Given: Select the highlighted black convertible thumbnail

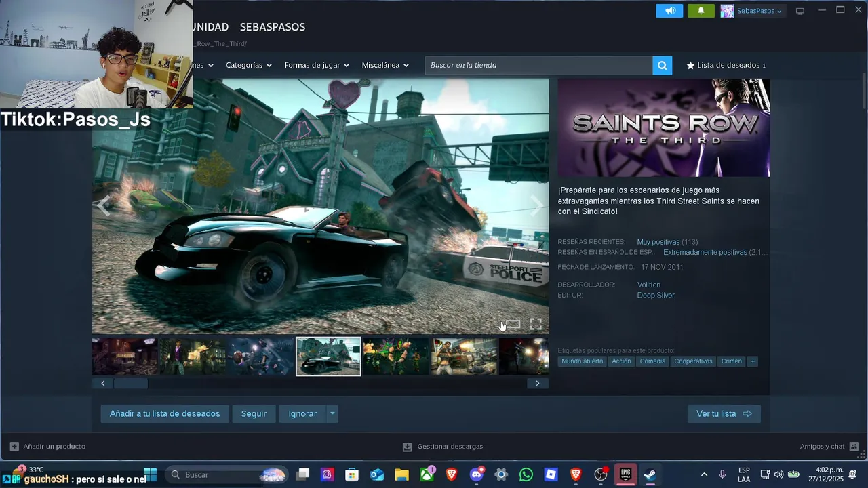Looking at the screenshot, I should coord(328,357).
